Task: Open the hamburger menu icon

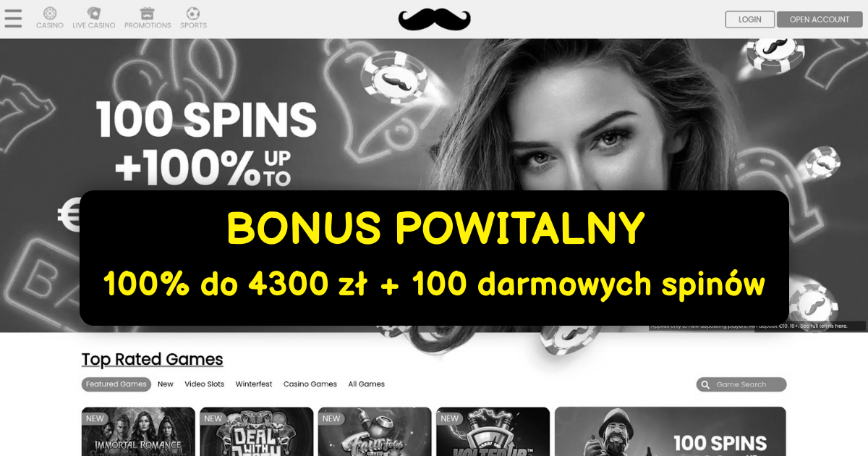Action: [x=13, y=19]
